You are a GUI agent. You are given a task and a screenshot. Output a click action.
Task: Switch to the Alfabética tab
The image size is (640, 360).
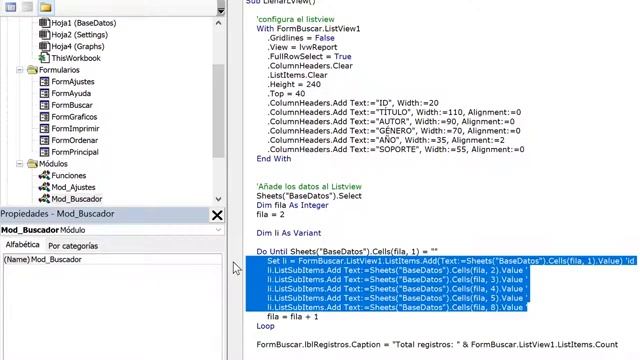22,244
